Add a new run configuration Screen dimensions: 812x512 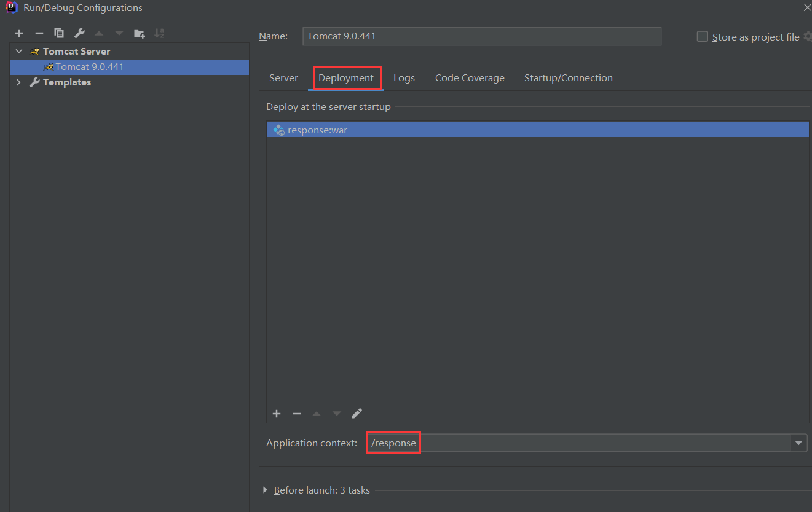[x=19, y=33]
